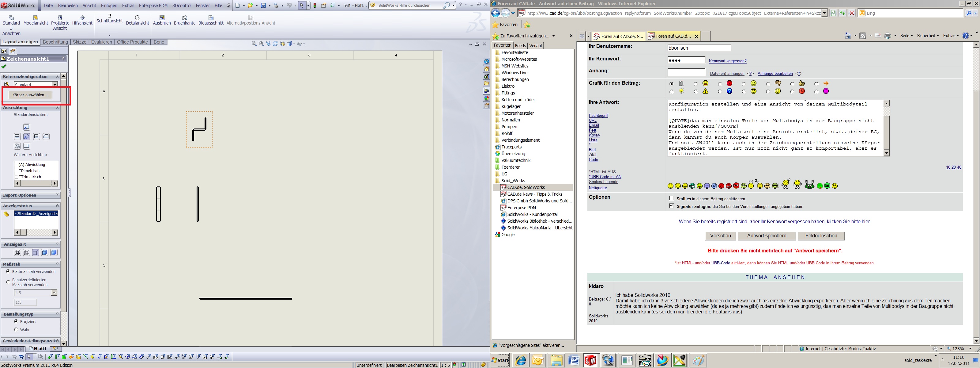Select the Detailansicht tool
Image resolution: width=980 pixels, height=368 pixels.
click(137, 18)
